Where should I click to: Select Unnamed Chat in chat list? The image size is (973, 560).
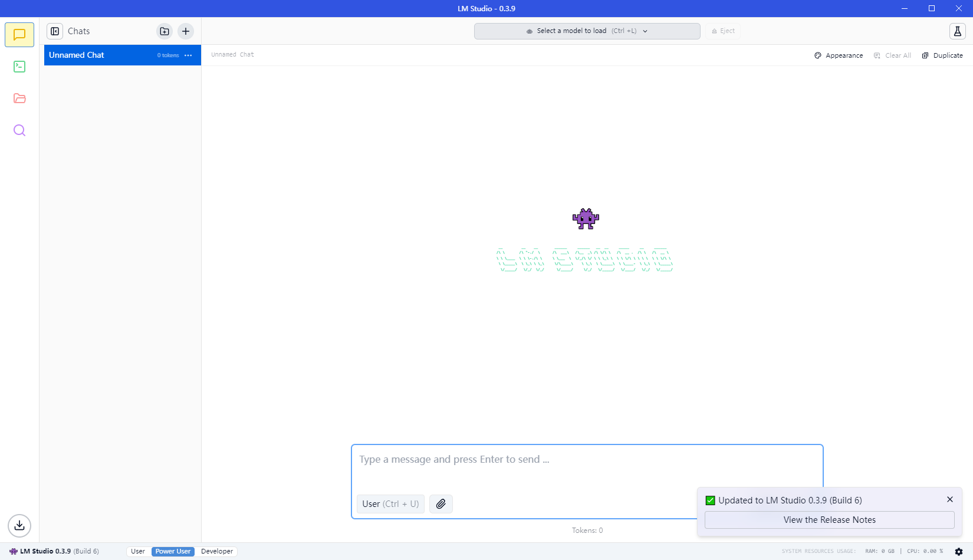point(123,55)
